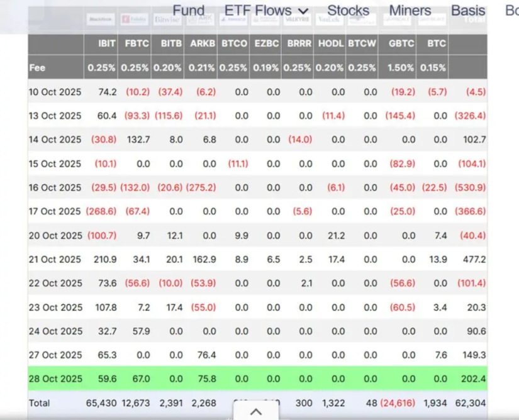
Task: Select the GBTC column header
Action: coord(401,43)
